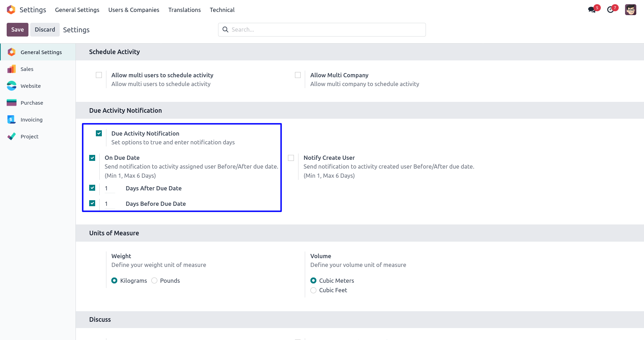Uncheck the On Due Date checkbox
The height and width of the screenshot is (340, 644).
92,158
